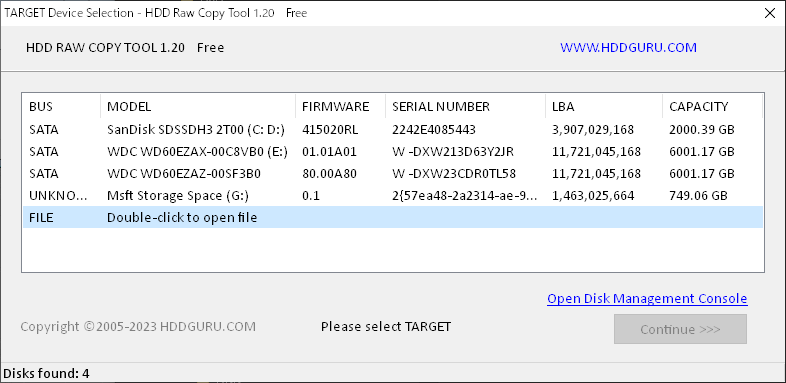Image resolution: width=786 pixels, height=383 pixels.
Task: Open the WWW.HDDGURU.COM link
Action: [x=628, y=48]
